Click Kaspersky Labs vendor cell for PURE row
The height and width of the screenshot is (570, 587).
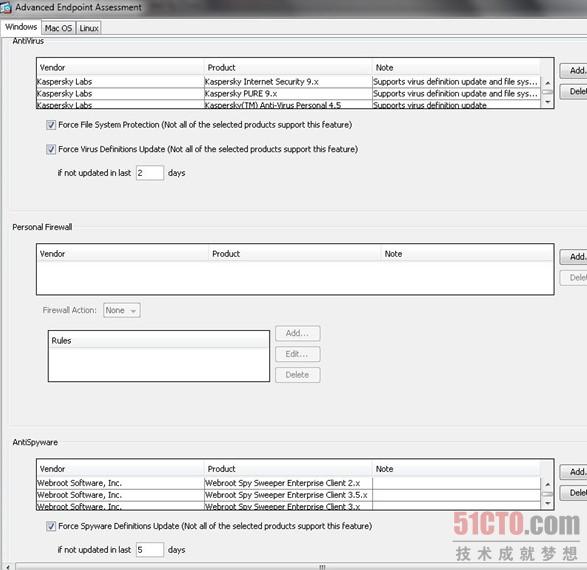tap(120, 94)
